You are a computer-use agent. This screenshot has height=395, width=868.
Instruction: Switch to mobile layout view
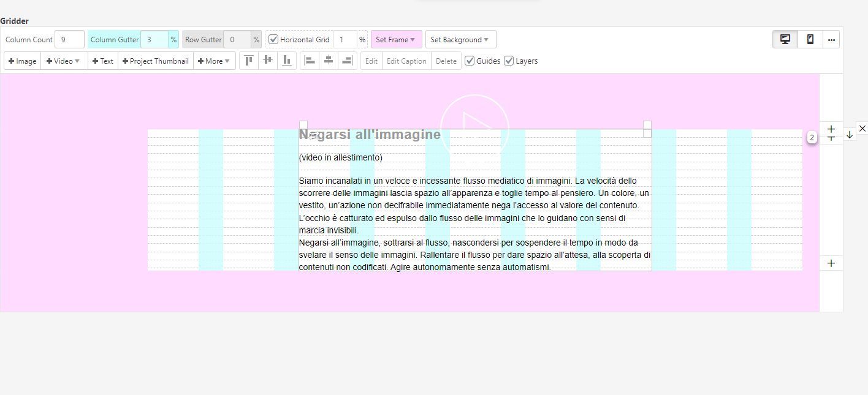coord(810,39)
